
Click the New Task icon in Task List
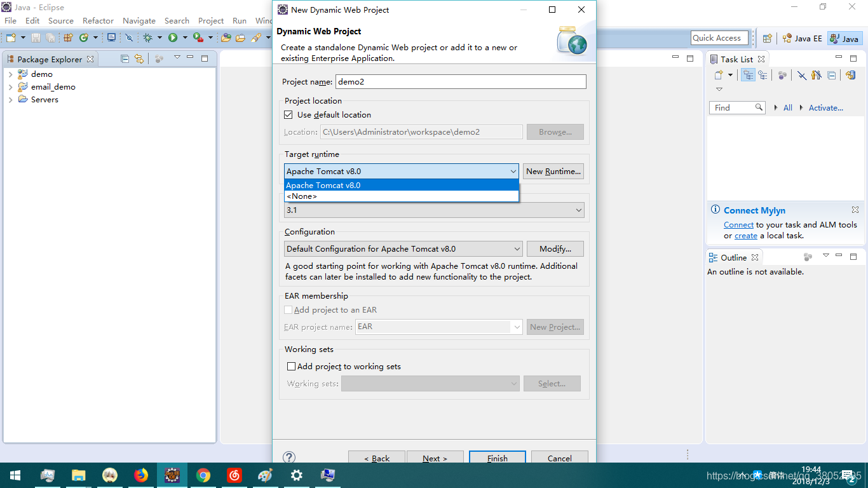(719, 75)
